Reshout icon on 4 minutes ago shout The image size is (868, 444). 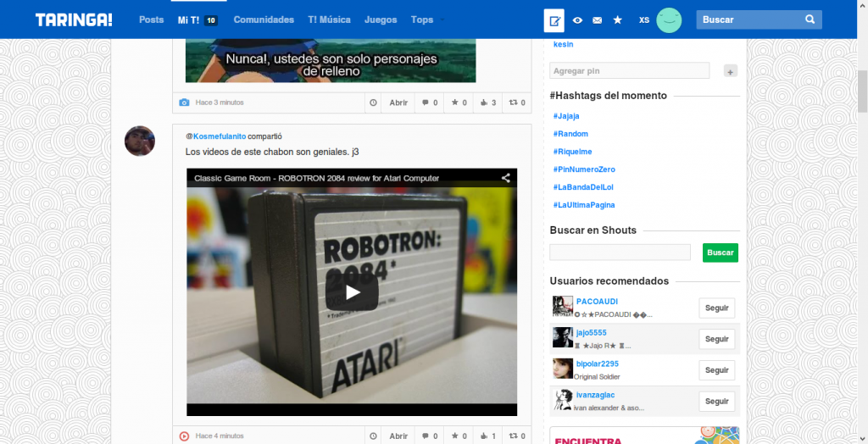pos(517,436)
